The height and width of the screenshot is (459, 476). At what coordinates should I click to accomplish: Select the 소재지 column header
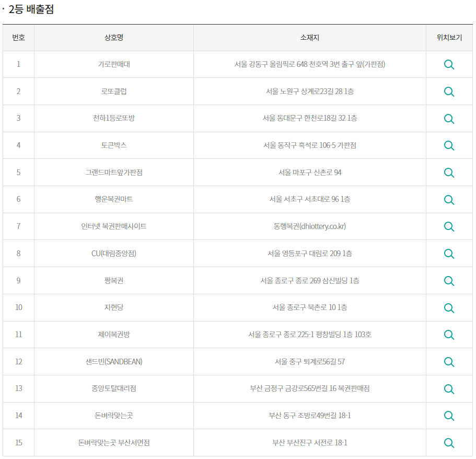tap(310, 38)
